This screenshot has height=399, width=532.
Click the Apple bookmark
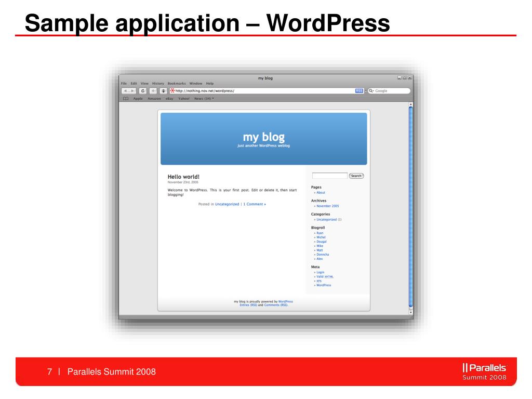coord(138,99)
